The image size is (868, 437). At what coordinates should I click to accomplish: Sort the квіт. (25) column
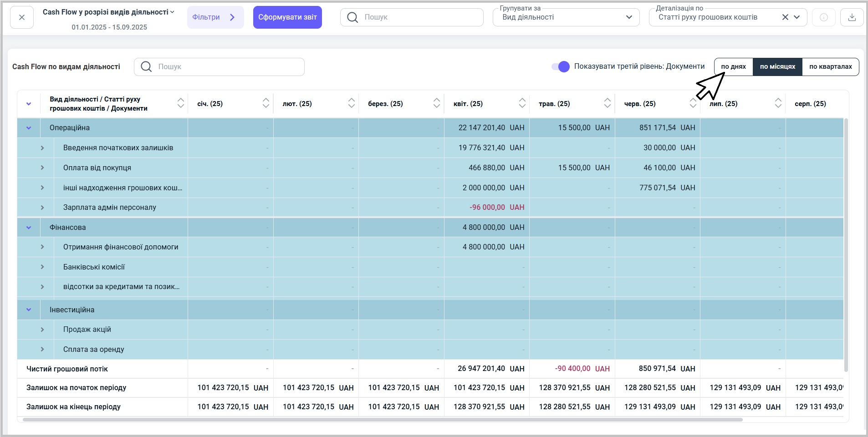pyautogui.click(x=522, y=103)
